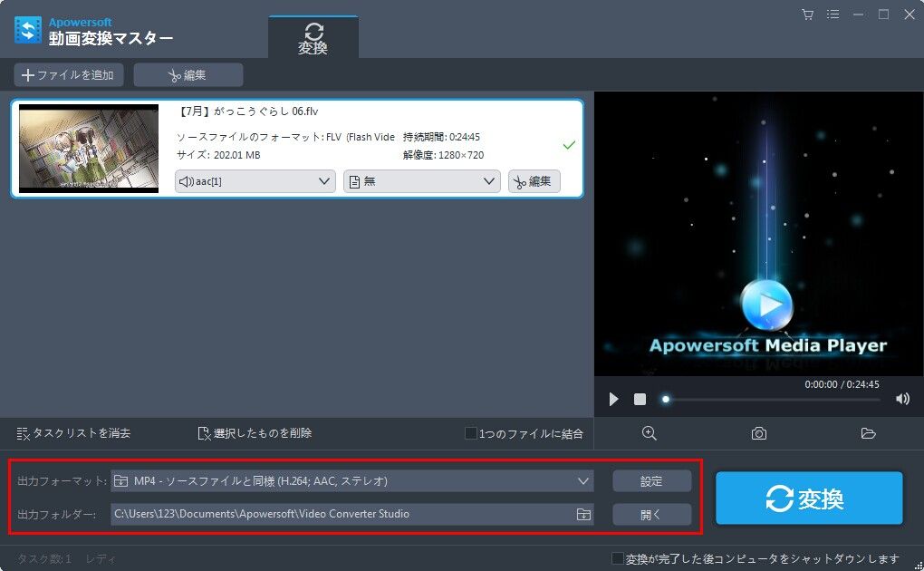Enable combining into one file (1つのファイルに結合)
Image resolution: width=924 pixels, height=571 pixels.
pos(471,433)
